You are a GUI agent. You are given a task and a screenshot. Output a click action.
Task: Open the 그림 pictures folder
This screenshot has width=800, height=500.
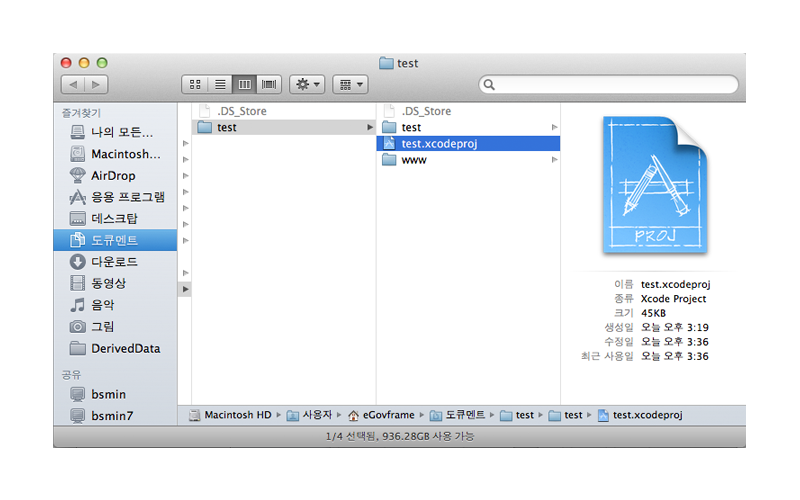(x=103, y=327)
